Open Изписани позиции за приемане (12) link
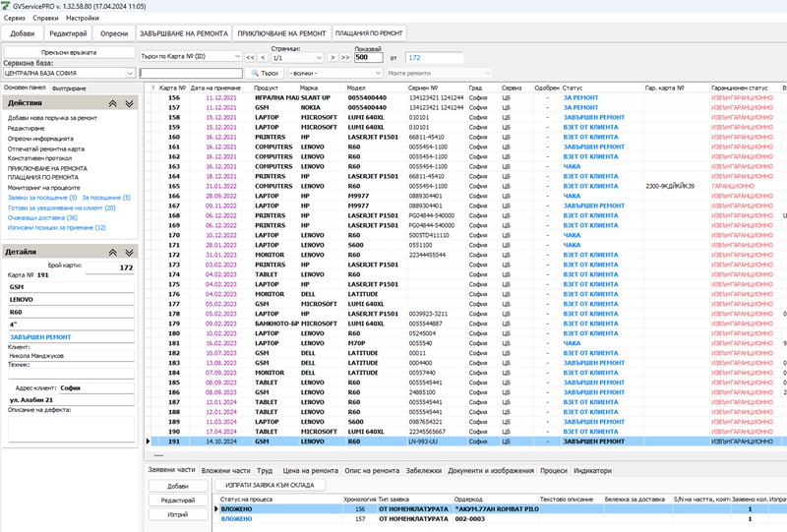 [56, 228]
